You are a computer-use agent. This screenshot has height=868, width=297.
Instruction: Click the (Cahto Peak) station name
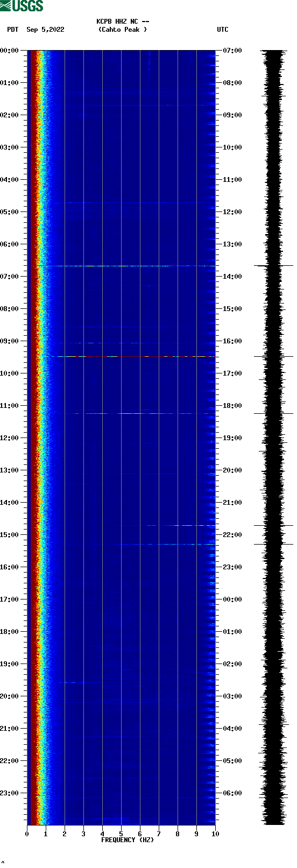point(123,30)
